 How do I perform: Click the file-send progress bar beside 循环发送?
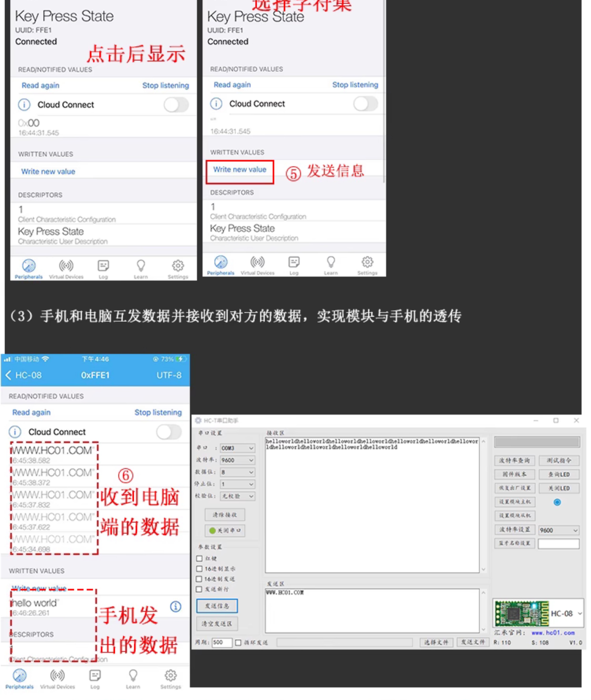click(x=345, y=642)
